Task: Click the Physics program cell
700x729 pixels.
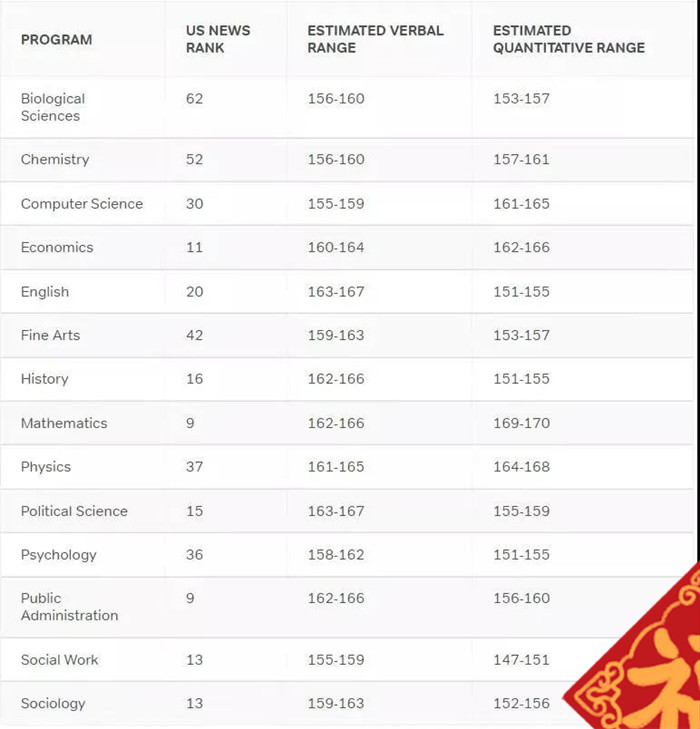Action: click(x=46, y=467)
